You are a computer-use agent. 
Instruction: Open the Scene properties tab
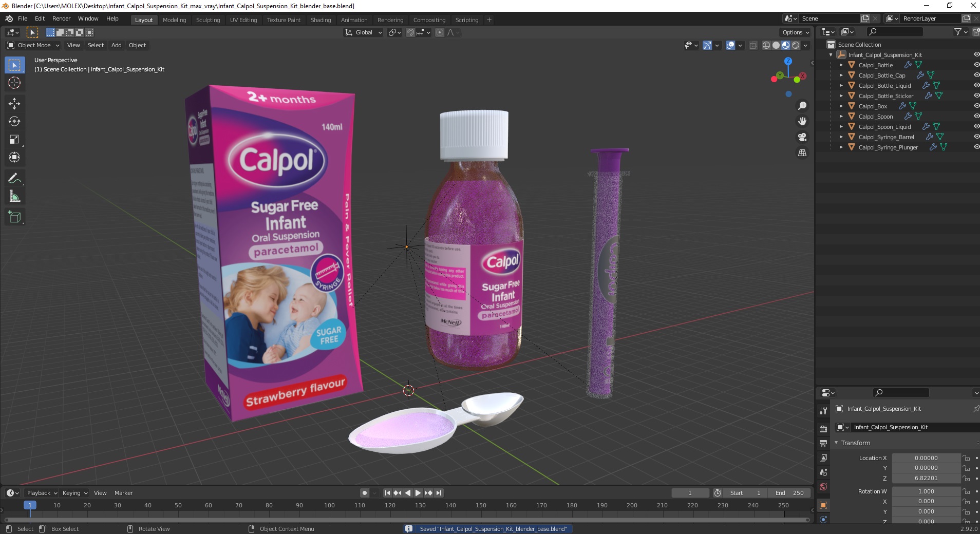click(x=823, y=472)
